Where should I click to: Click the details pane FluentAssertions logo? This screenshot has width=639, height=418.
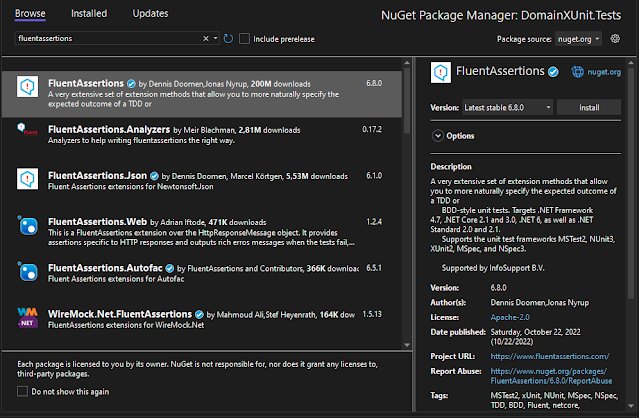[441, 73]
